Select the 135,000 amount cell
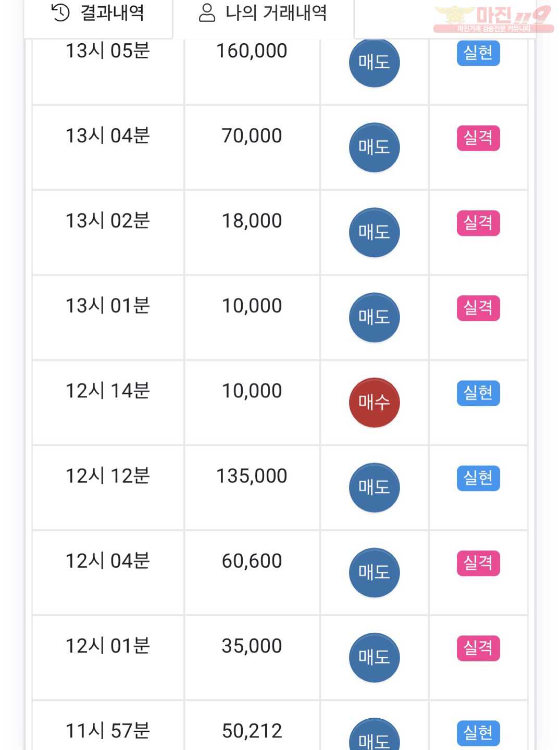The width and height of the screenshot is (560, 750). point(252,488)
